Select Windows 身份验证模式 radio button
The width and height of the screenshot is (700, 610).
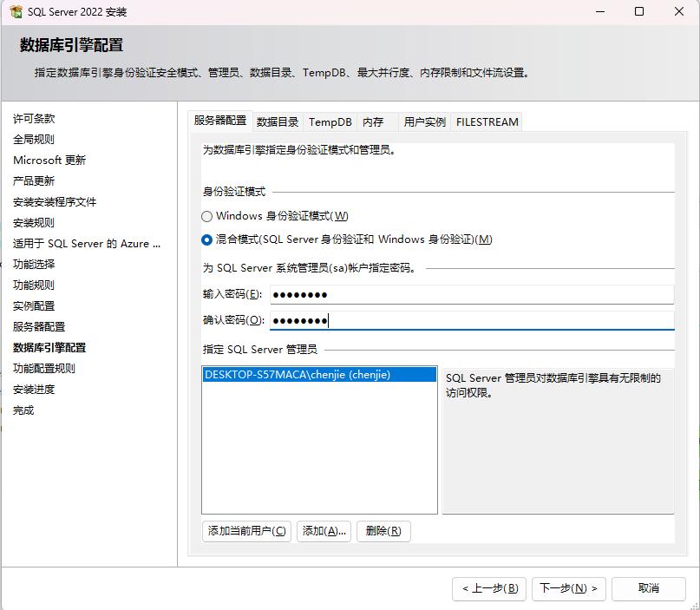pos(206,216)
